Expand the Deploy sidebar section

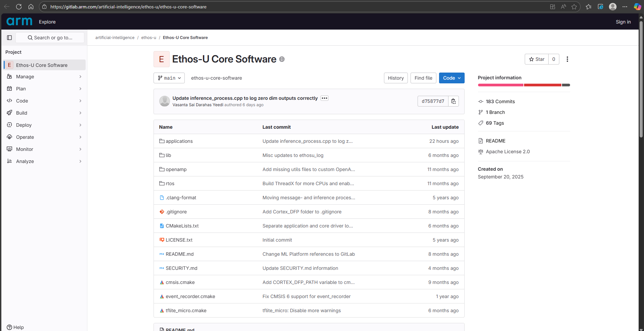click(44, 125)
